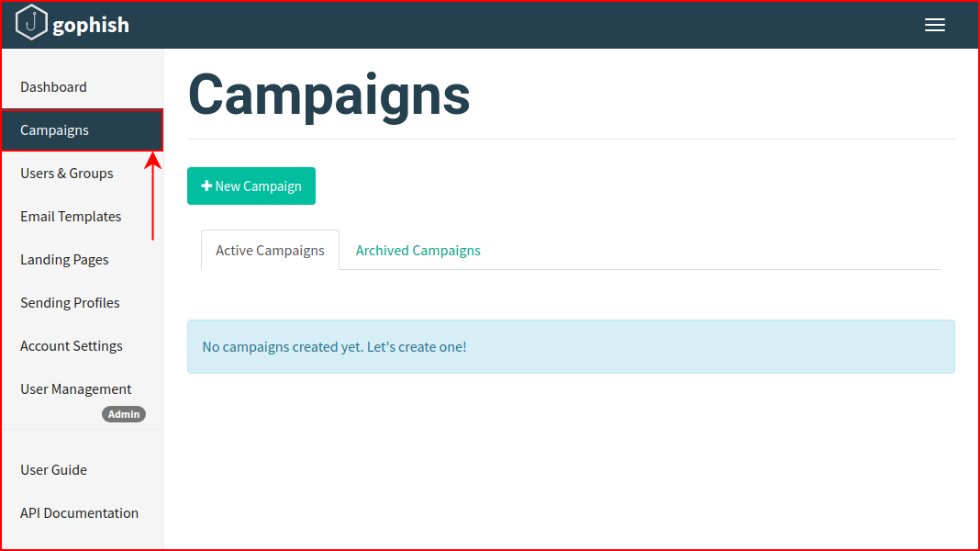Switch to Archived Campaigns tab
Screen dimensions: 980x551
pos(418,250)
